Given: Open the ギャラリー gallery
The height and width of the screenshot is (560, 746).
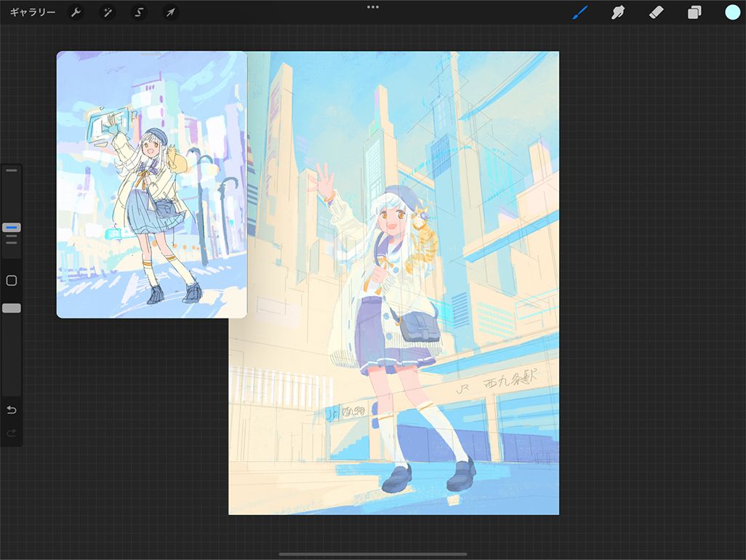Looking at the screenshot, I should tap(32, 12).
